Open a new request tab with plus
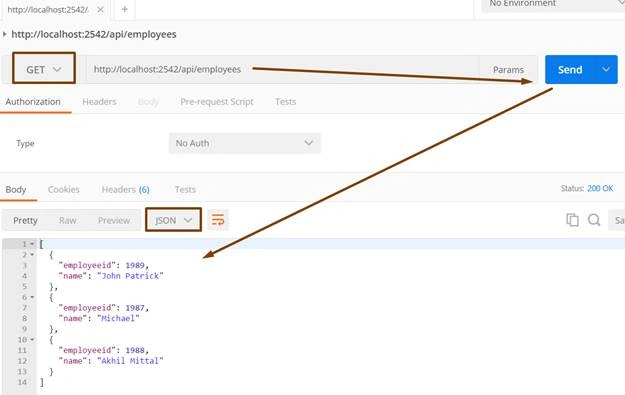625x395 pixels. 124,9
